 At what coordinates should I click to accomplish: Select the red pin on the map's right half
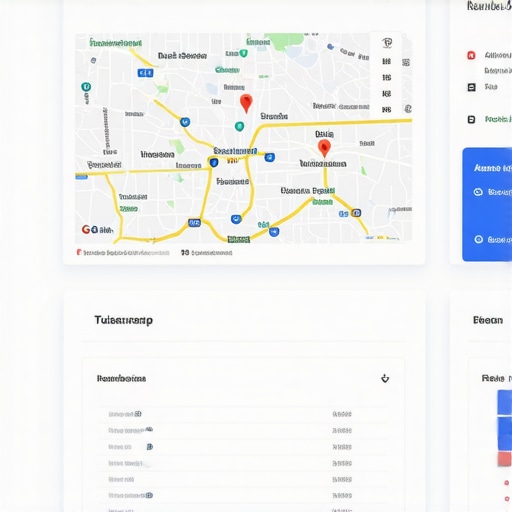tap(324, 148)
